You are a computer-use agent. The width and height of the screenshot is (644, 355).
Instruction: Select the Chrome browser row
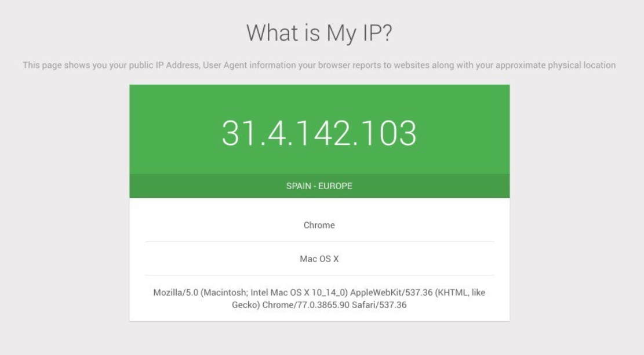(x=319, y=225)
